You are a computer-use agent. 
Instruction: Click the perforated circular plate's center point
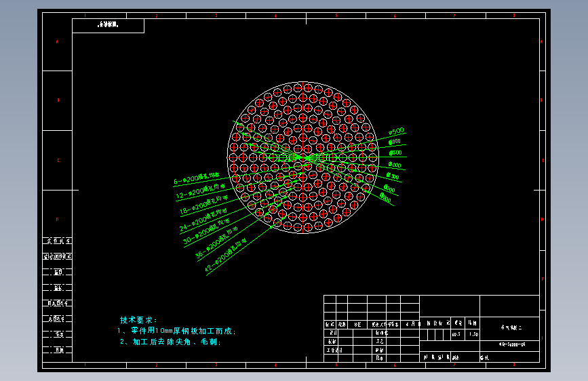pos(303,157)
